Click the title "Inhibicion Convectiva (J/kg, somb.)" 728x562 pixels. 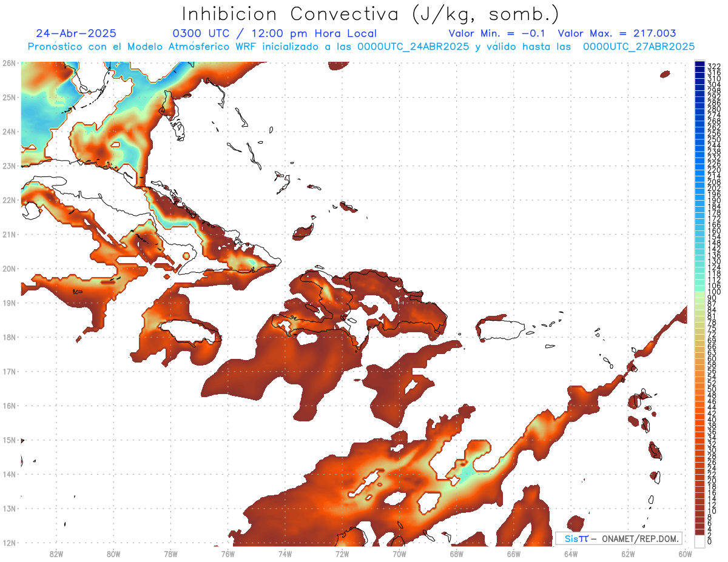coord(371,14)
